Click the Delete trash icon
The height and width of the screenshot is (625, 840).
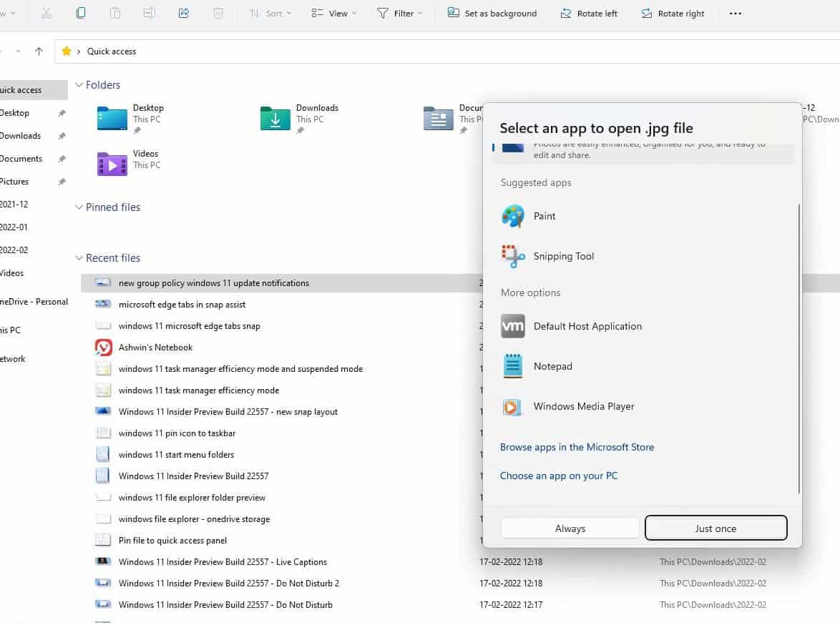point(218,13)
